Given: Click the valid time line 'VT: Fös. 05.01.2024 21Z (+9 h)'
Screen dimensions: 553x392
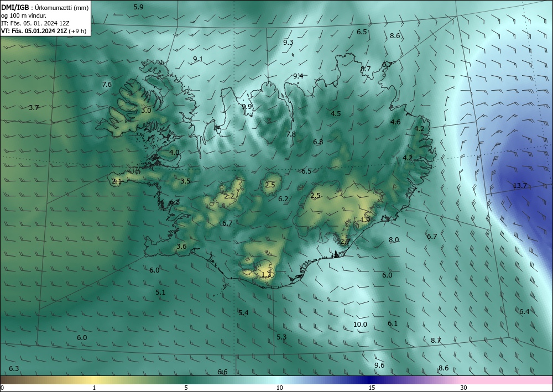Looking at the screenshot, I should pyautogui.click(x=43, y=30).
